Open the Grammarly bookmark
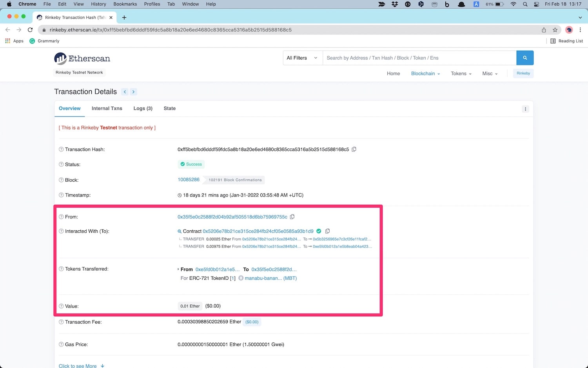 click(x=44, y=41)
